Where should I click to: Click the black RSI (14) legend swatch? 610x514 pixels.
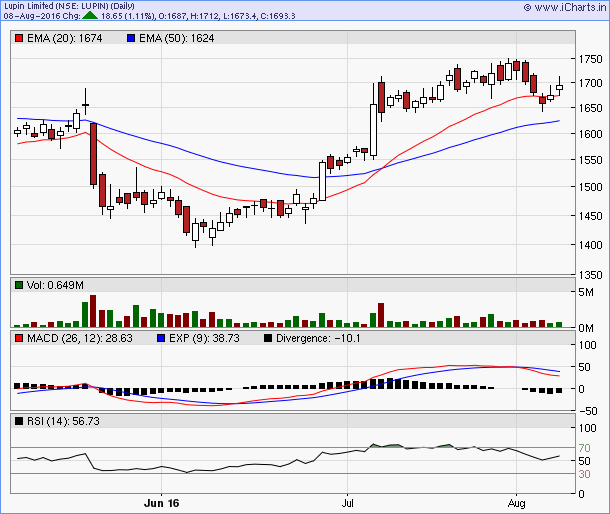click(19, 421)
